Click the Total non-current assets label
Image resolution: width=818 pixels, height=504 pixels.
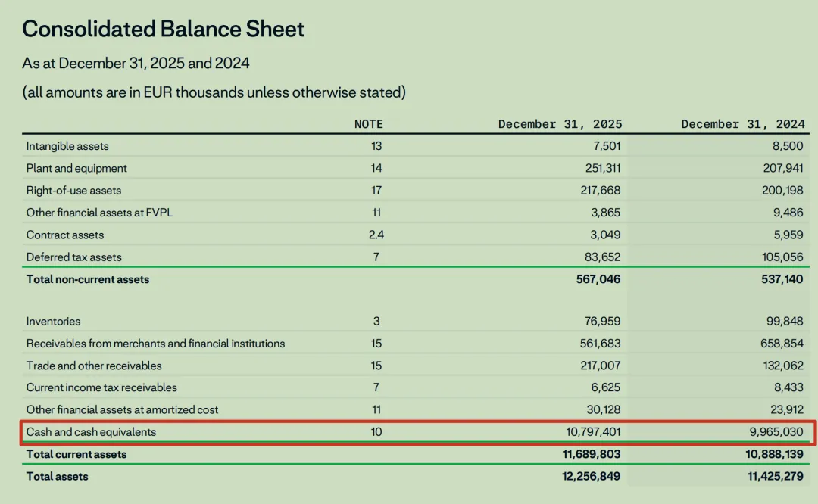[x=88, y=279]
